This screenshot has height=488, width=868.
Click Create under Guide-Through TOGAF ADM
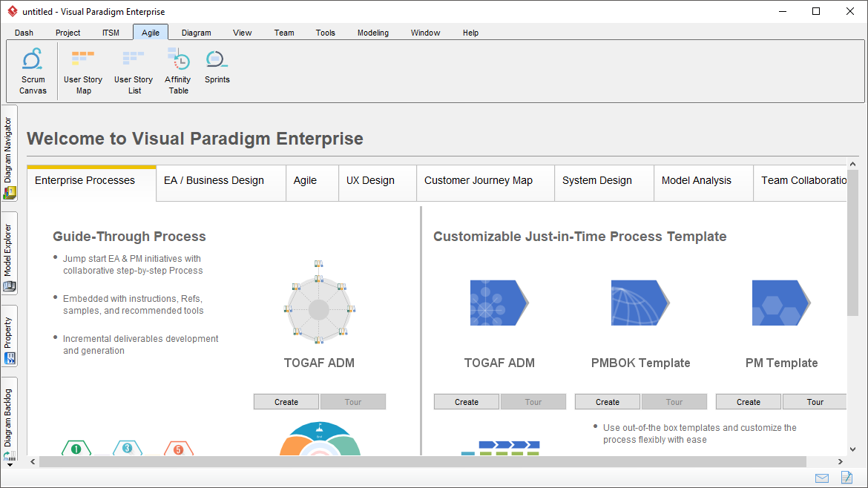coord(286,402)
